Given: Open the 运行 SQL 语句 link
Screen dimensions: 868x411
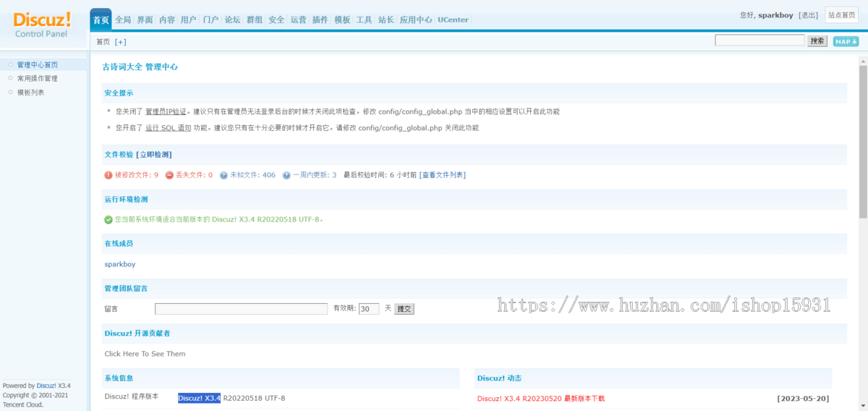Looking at the screenshot, I should (x=168, y=127).
